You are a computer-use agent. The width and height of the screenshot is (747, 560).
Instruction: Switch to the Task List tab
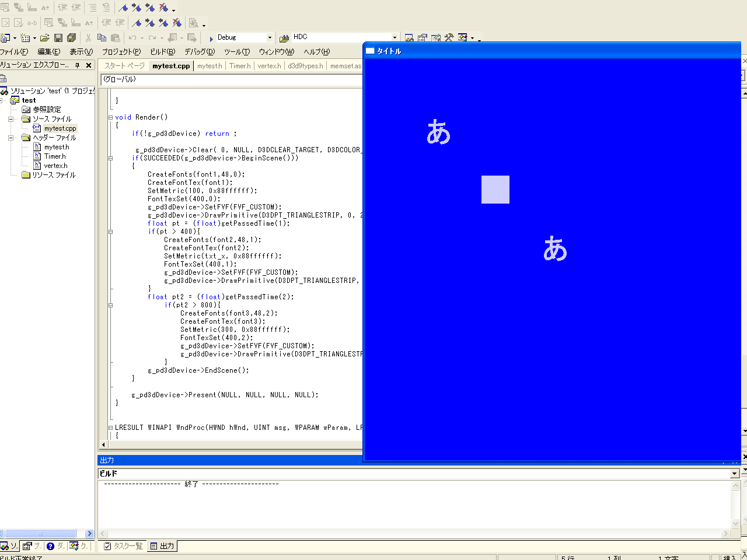click(123, 546)
